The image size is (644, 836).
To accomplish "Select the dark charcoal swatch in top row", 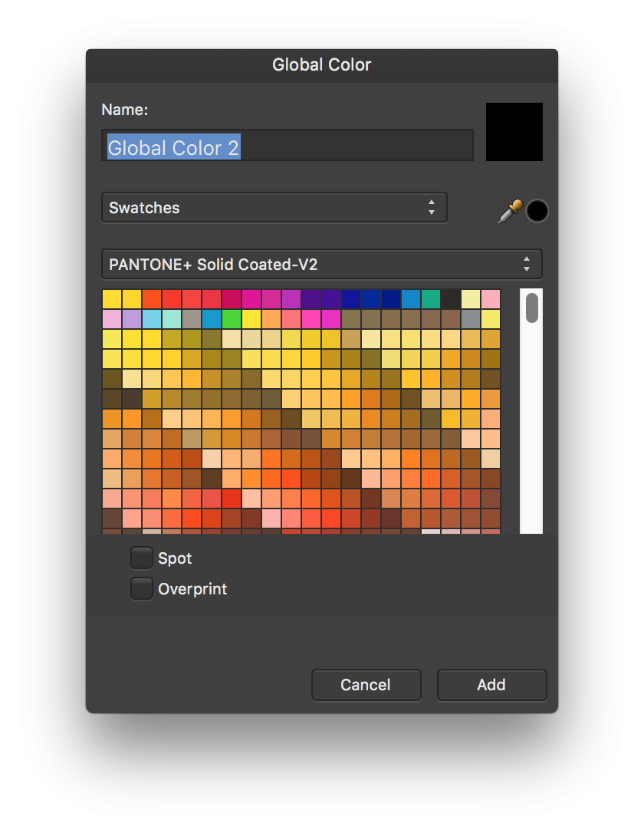I will click(x=451, y=299).
